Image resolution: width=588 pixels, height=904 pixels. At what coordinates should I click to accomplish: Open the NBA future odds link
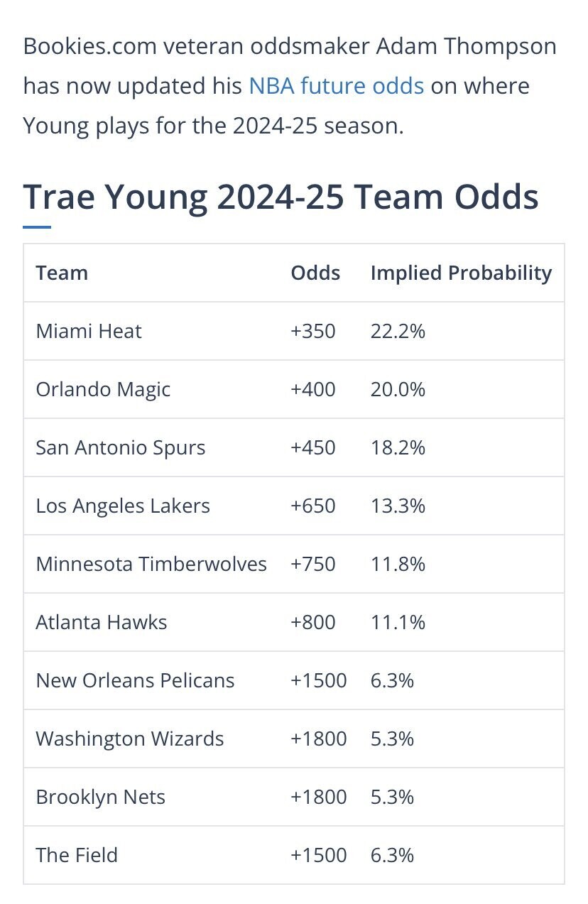[336, 87]
